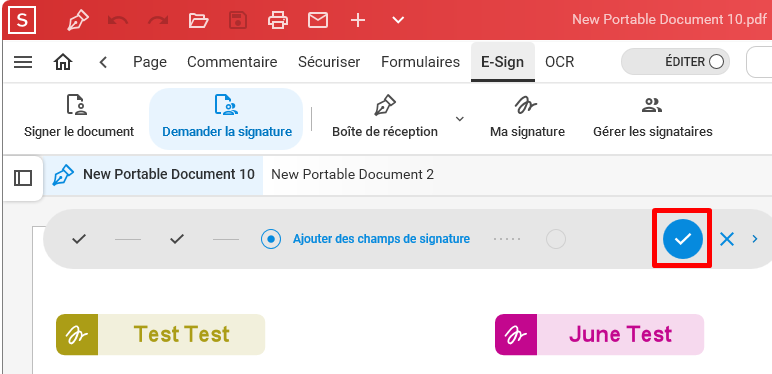Go to home screen icon
This screenshot has height=374, width=772.
[x=63, y=62]
